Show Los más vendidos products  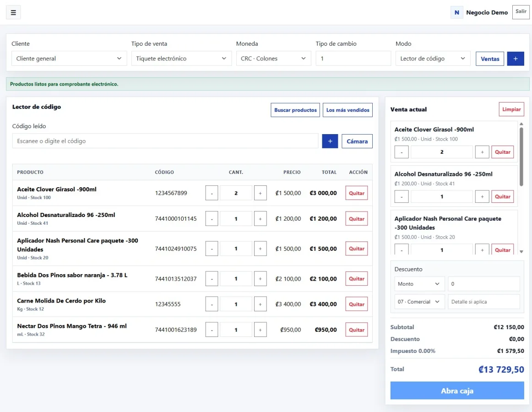347,110
